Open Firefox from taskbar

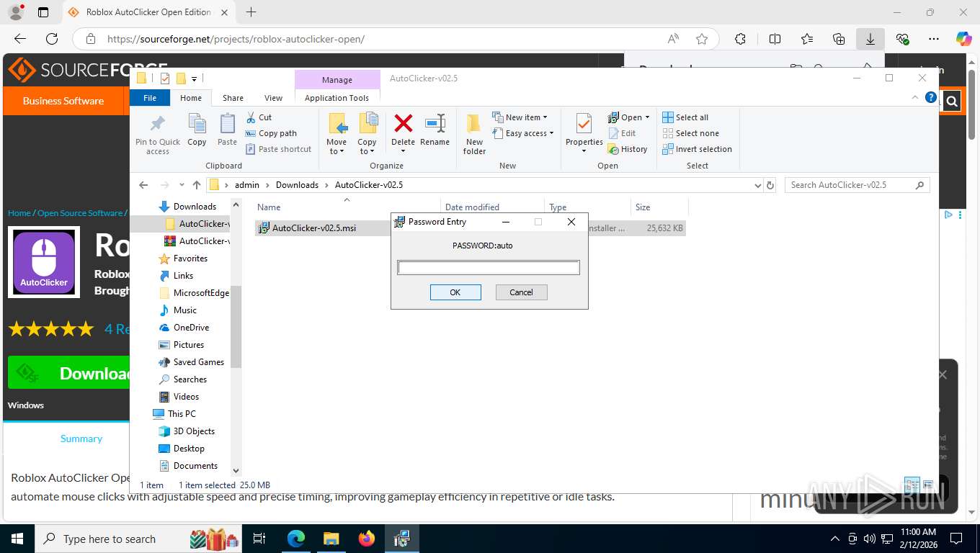coord(367,539)
